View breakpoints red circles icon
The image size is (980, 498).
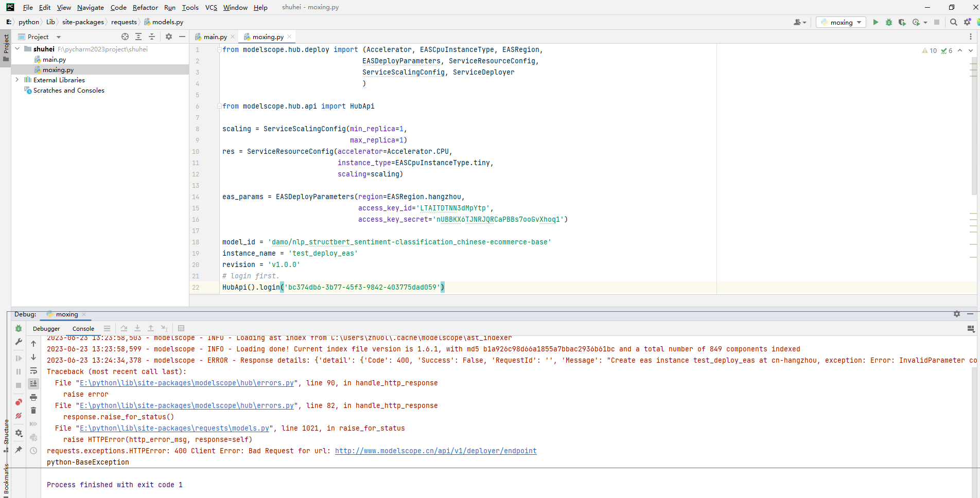pos(19,402)
